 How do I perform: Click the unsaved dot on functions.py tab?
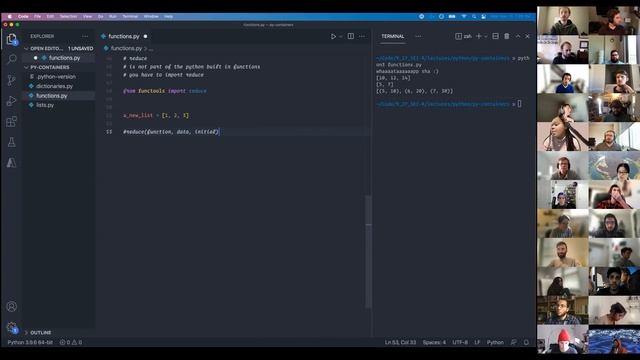[x=145, y=36]
